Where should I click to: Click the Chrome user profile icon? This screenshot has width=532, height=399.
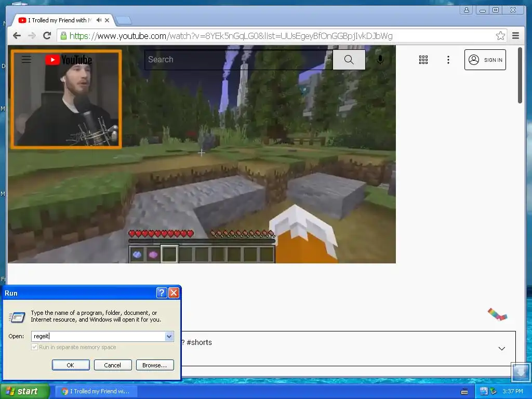pos(467,10)
